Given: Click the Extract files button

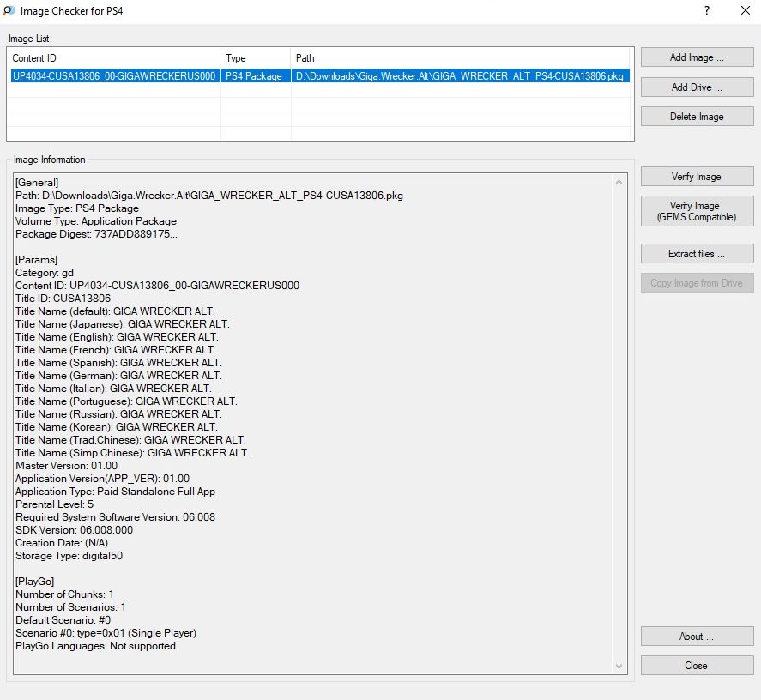Looking at the screenshot, I should (697, 254).
